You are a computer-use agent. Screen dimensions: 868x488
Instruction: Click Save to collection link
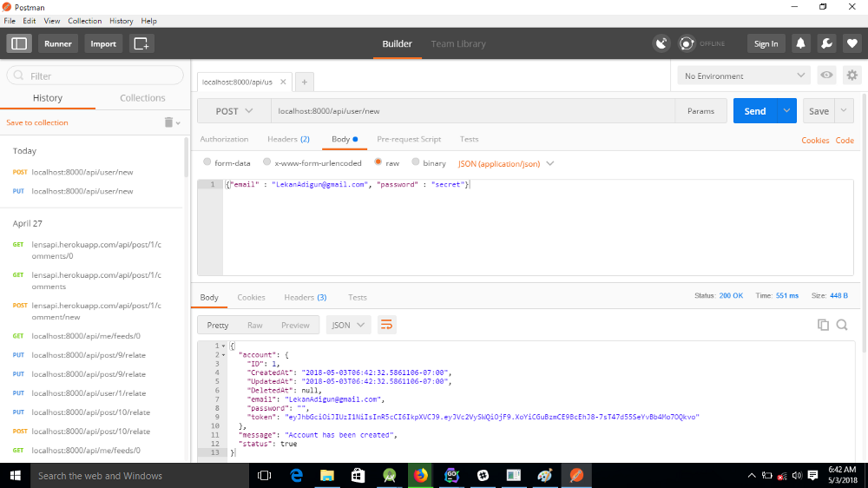(37, 122)
